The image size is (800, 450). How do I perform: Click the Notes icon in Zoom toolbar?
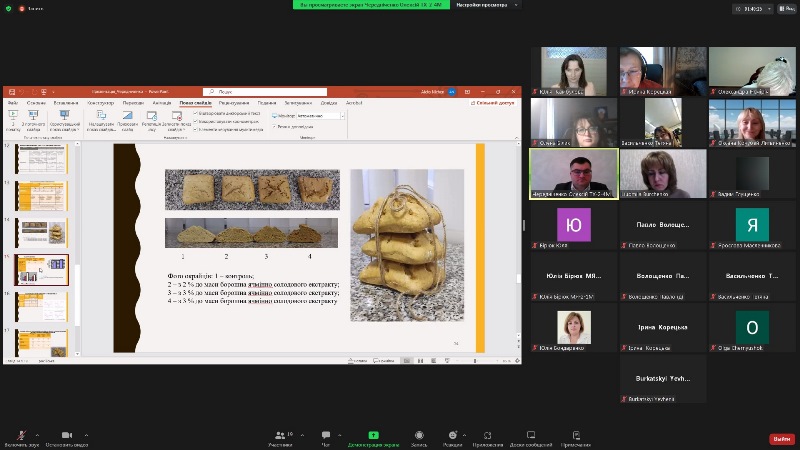point(575,435)
